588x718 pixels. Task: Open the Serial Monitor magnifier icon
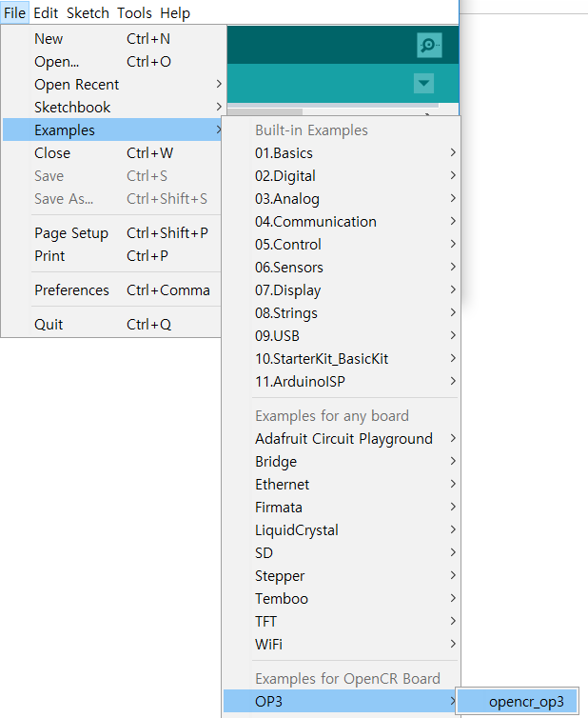point(429,45)
